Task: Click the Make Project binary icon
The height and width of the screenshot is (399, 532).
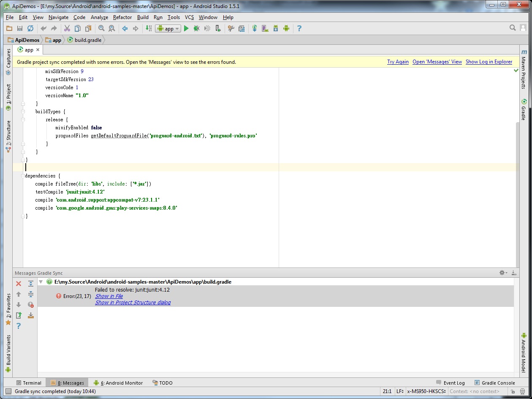Action: click(149, 28)
